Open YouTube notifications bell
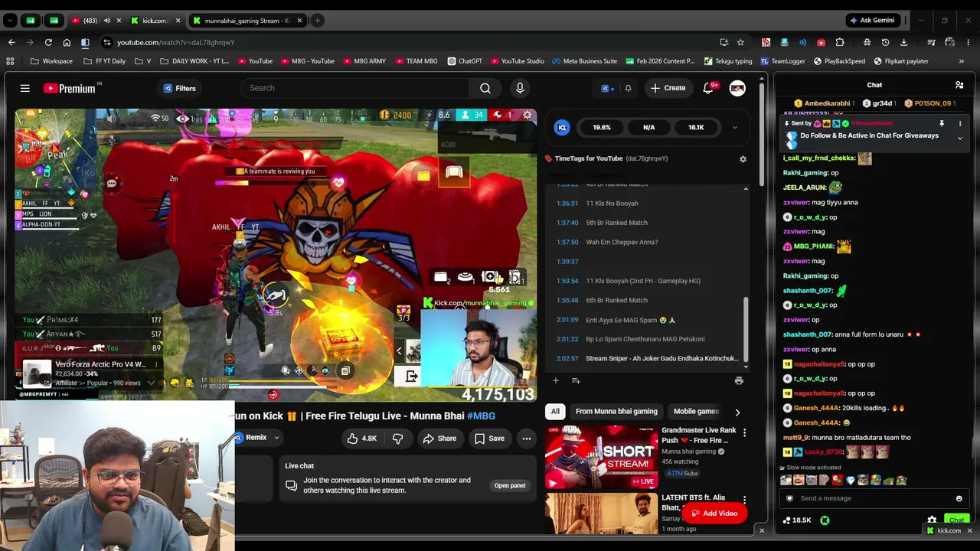This screenshot has height=551, width=980. 708,88
